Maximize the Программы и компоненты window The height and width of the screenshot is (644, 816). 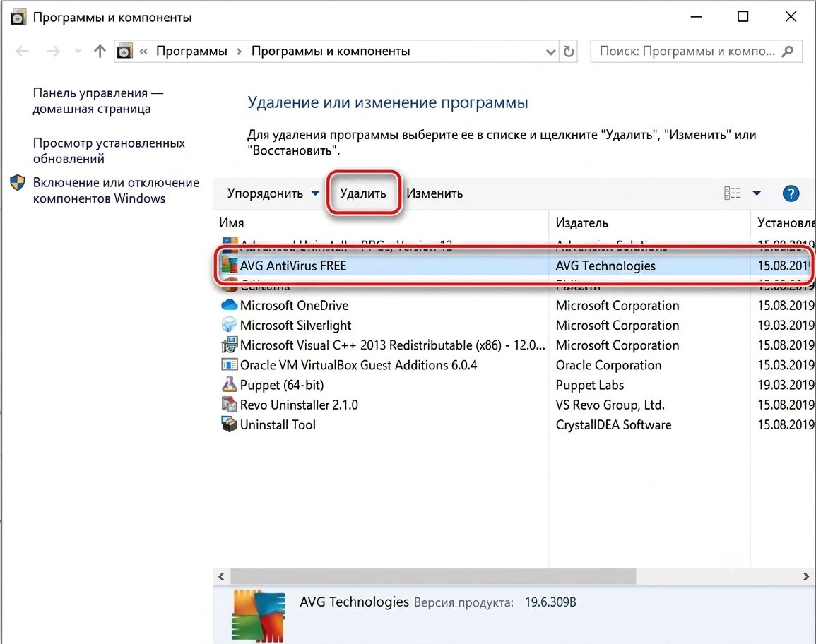click(743, 17)
